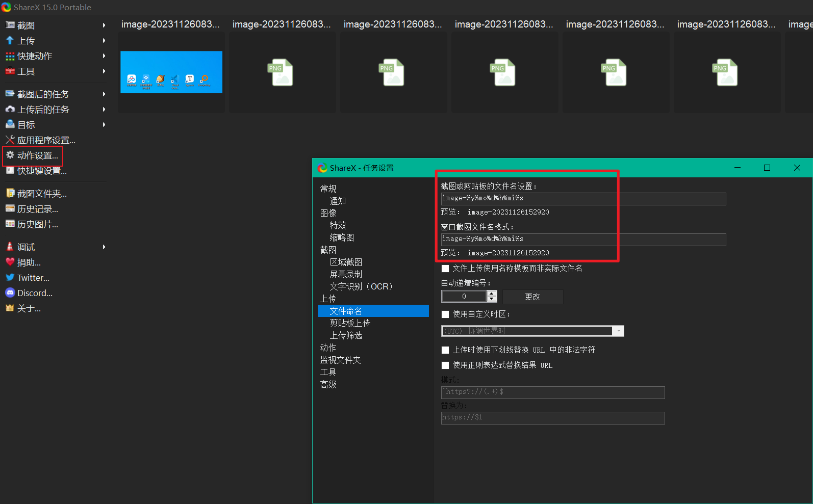Select 动作 in task settings tree

click(x=328, y=348)
